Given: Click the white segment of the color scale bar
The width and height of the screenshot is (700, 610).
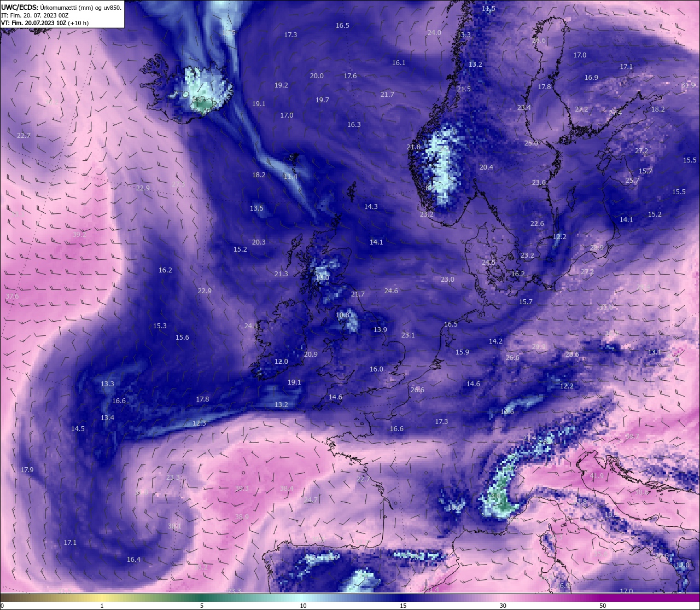Looking at the screenshot, I should [302, 597].
